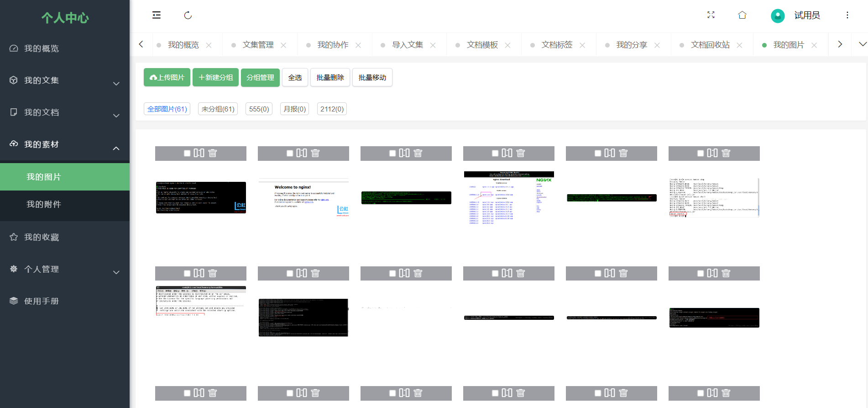
Task: Click the star icon beside 我的收藏
Action: click(14, 237)
